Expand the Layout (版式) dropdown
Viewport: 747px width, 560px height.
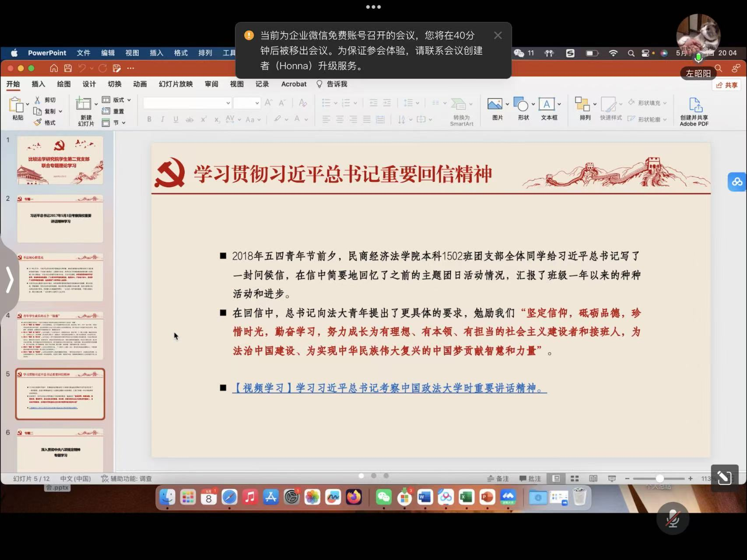click(x=129, y=100)
